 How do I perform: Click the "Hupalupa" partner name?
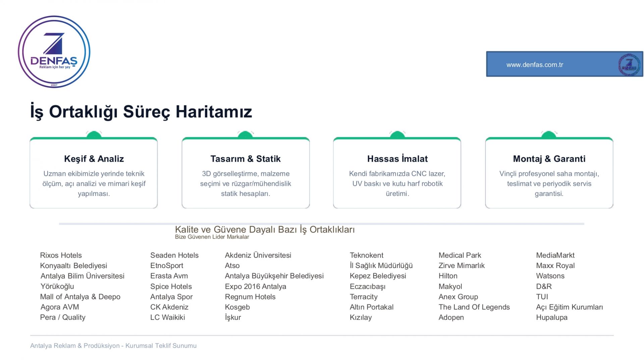coord(552,317)
